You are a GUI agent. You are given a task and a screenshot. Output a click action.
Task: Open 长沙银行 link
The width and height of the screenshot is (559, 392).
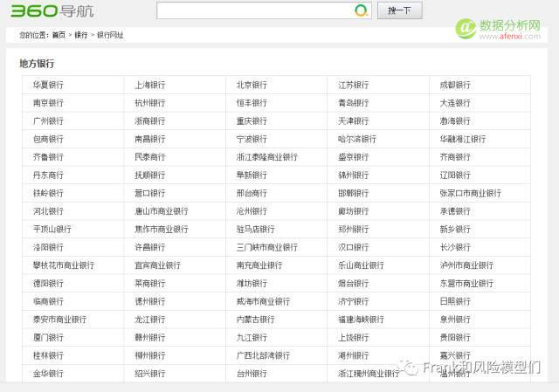[x=455, y=247]
